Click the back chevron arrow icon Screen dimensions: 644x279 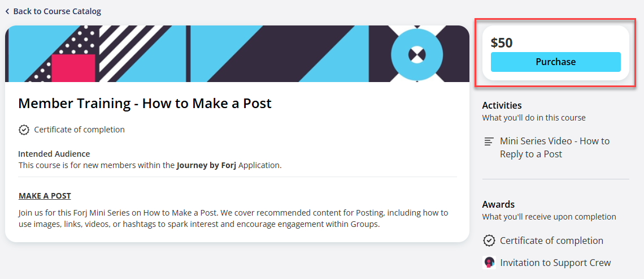[x=7, y=11]
